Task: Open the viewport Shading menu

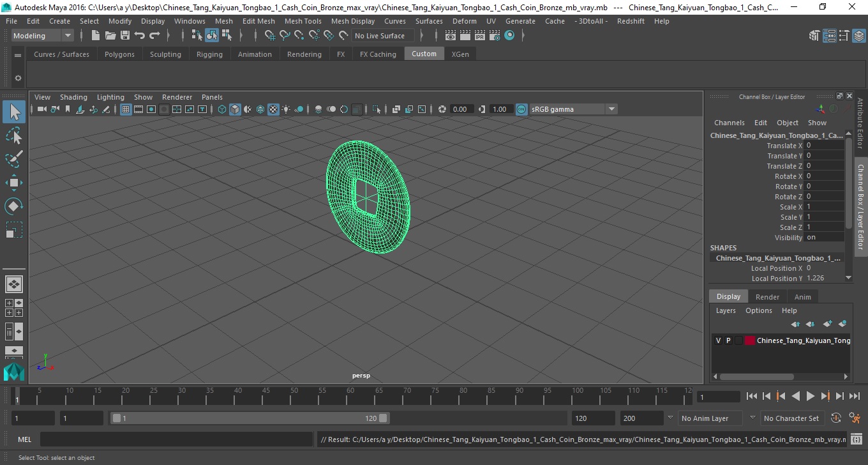Action: (x=73, y=97)
